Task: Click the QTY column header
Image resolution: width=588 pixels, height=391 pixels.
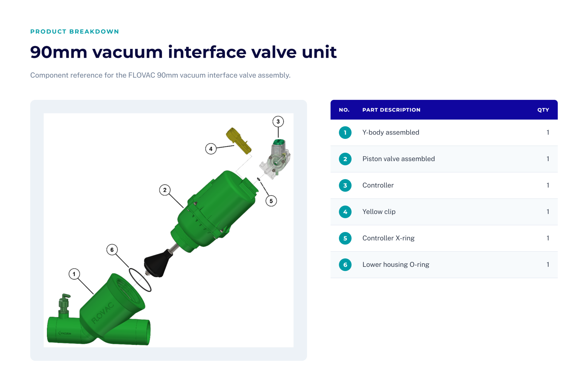Action: pyautogui.click(x=543, y=110)
